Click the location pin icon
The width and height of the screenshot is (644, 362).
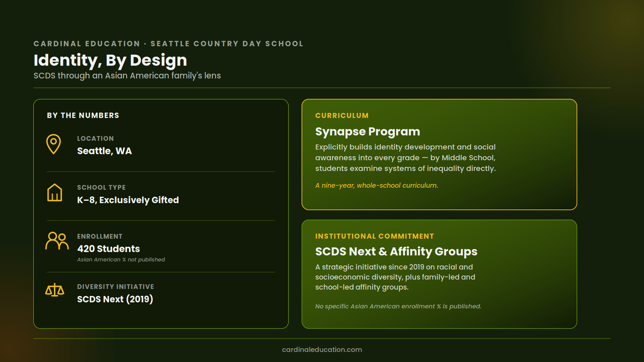[54, 144]
